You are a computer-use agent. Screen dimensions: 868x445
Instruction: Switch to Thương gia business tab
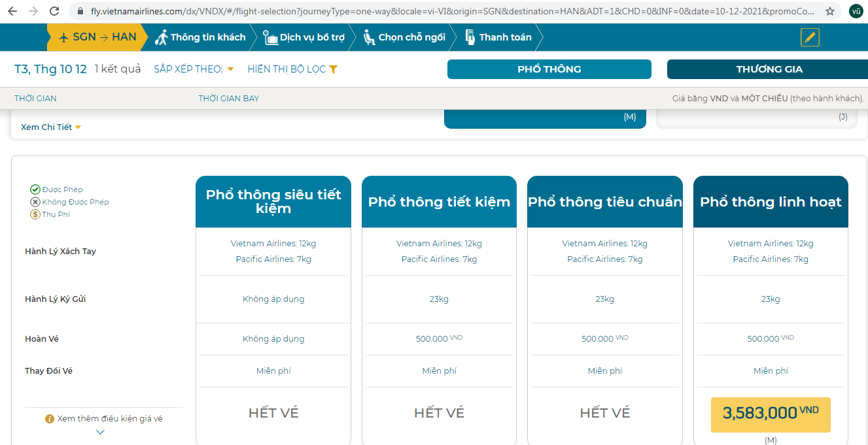click(768, 69)
